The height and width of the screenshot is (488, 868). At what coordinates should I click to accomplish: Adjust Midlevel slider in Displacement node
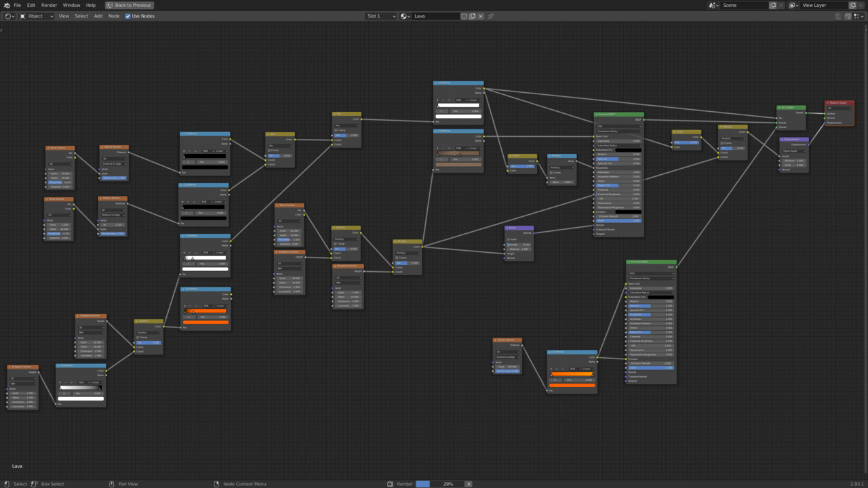coord(793,161)
